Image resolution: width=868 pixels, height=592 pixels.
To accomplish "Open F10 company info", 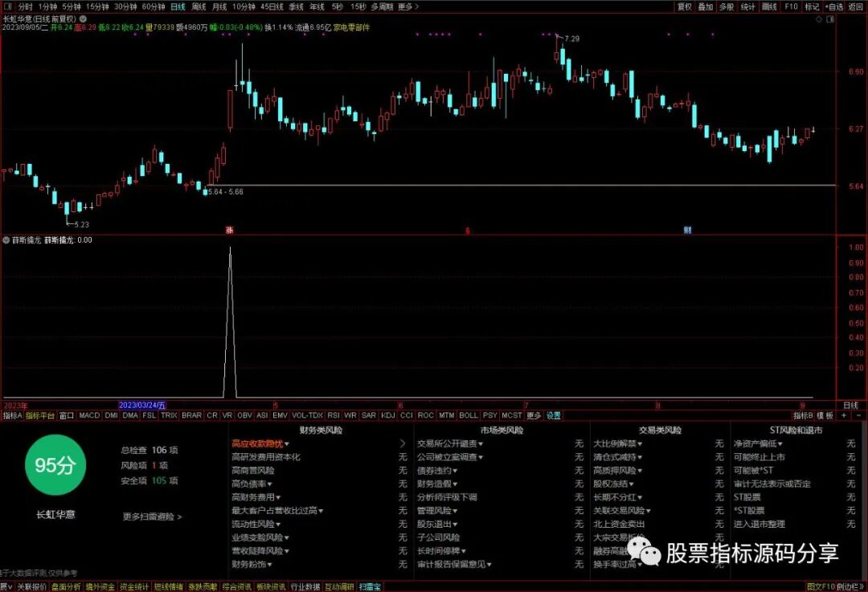I will point(791,6).
